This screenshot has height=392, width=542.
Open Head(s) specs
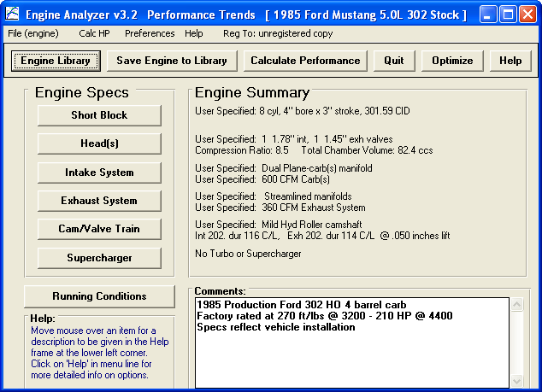99,143
